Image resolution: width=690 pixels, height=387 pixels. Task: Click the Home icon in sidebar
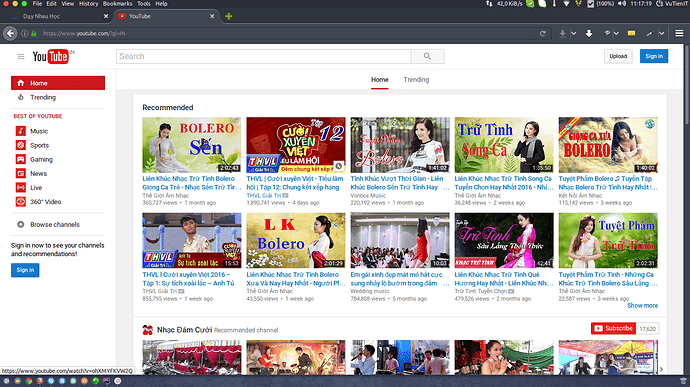(x=21, y=83)
